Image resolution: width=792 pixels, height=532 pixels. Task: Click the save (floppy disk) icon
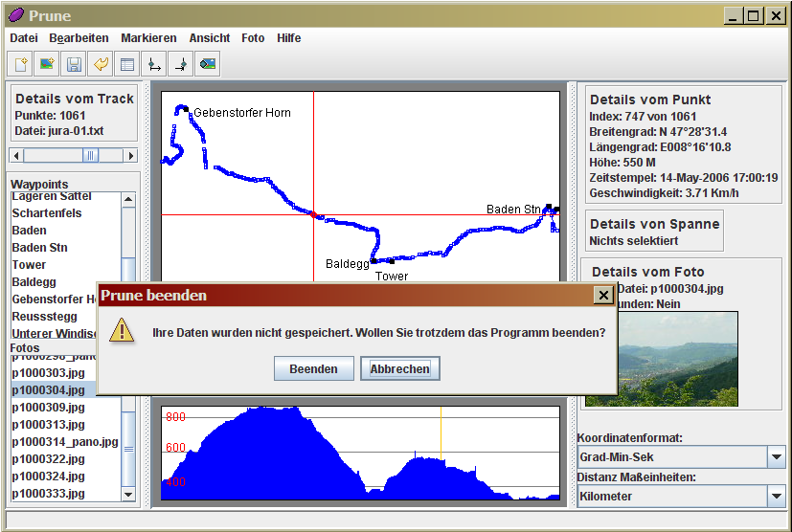tap(74, 64)
